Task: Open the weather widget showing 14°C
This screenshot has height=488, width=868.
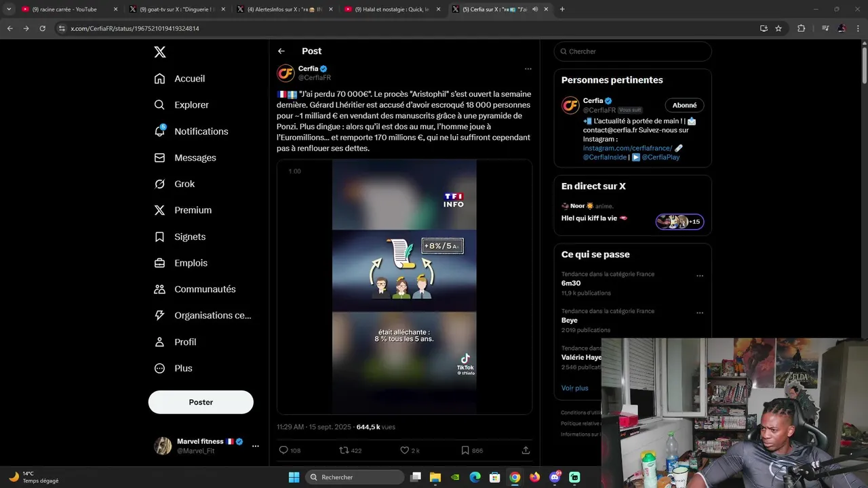Action: coord(34,477)
